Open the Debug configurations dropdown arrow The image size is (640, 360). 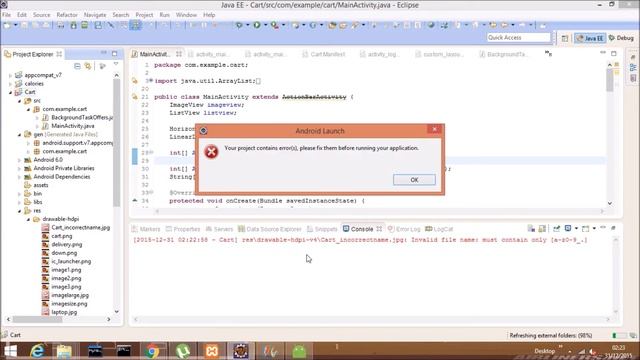(247, 25)
